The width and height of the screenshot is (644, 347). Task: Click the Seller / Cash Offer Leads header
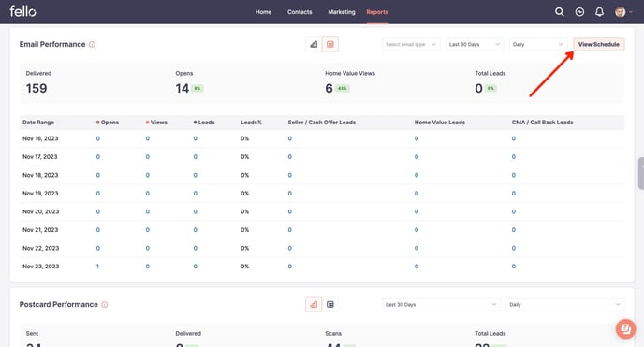pos(322,123)
